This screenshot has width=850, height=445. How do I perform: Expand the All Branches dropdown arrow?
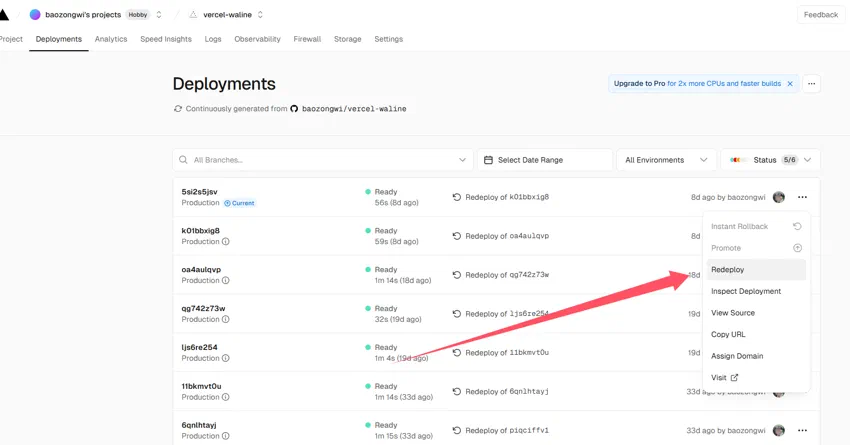point(462,160)
